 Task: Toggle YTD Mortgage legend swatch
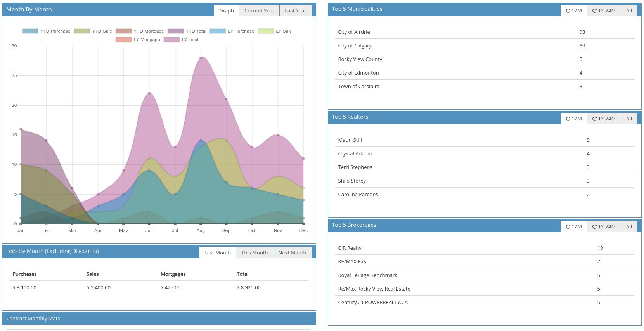point(124,31)
